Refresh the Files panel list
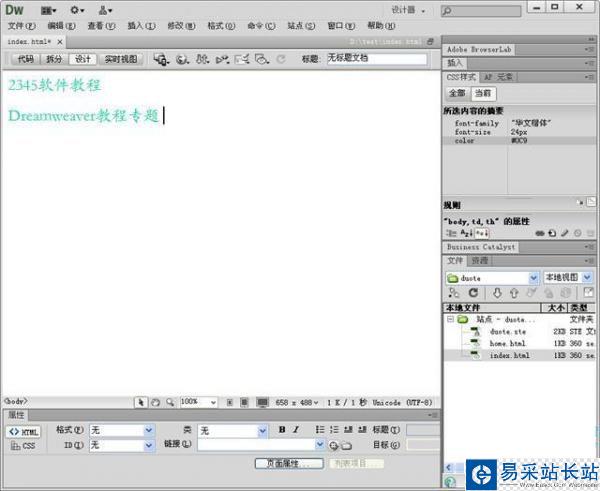The height and width of the screenshot is (491, 600). click(x=473, y=293)
